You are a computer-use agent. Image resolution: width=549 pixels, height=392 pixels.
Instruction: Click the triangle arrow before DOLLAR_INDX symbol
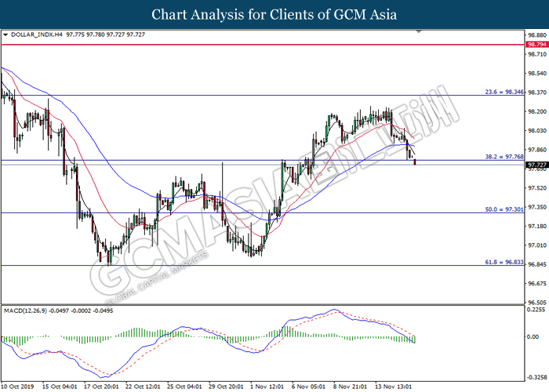click(x=5, y=35)
